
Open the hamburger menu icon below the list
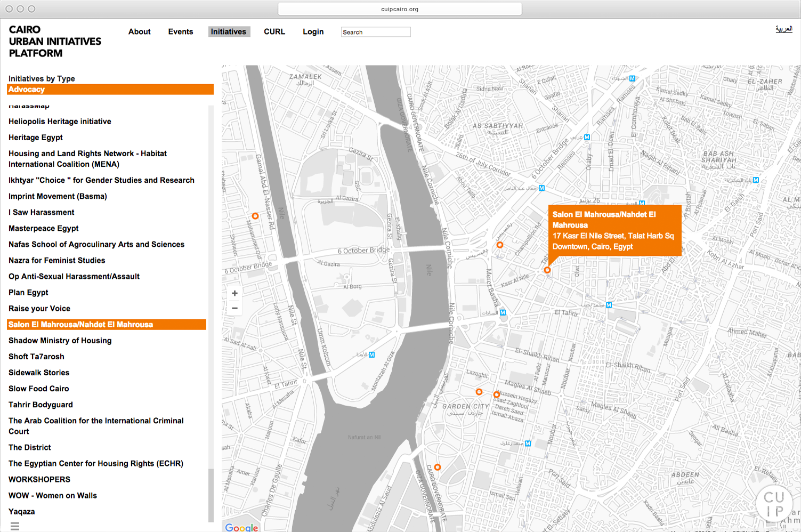pyautogui.click(x=15, y=526)
